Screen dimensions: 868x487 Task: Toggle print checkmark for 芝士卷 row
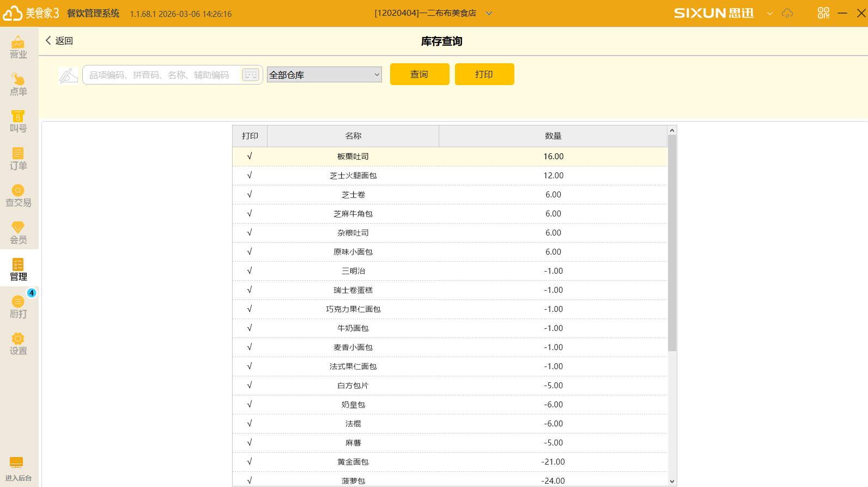pos(250,195)
